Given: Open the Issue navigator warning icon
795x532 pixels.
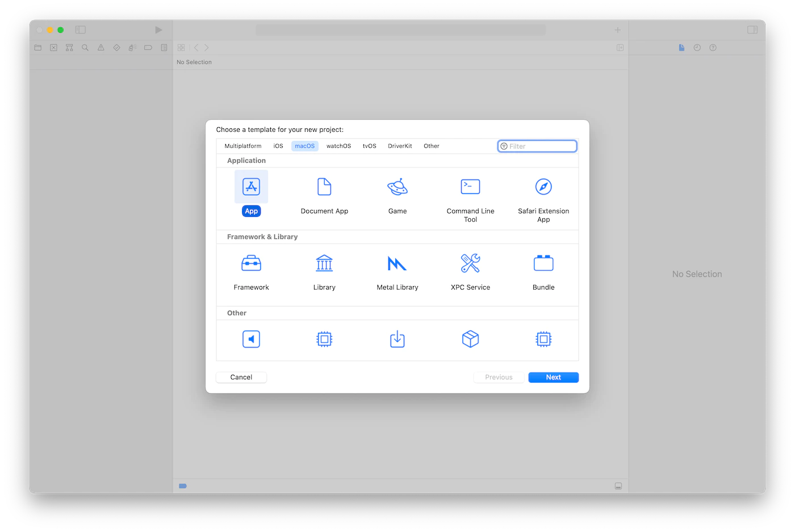Looking at the screenshot, I should (x=101, y=48).
